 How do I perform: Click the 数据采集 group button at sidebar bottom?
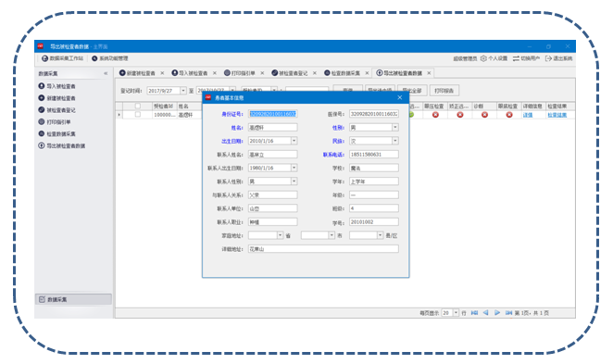(x=73, y=299)
